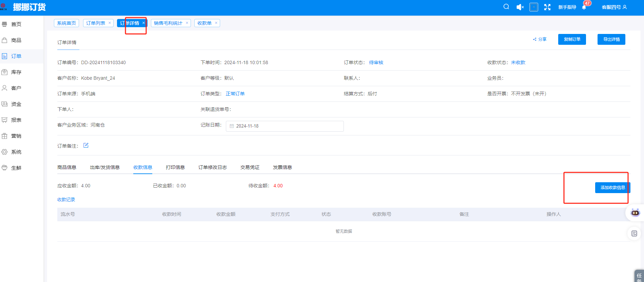Click the search magnifier icon in header
Viewport: 644px width, 282px height.
pos(506,7)
